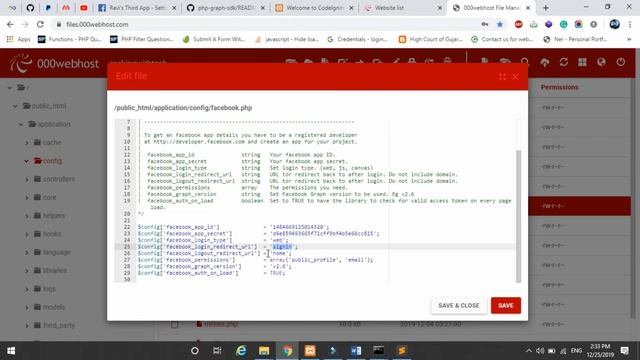This screenshot has height=360, width=640.
Task: Open Chrome three-dot menu
Action: 629,24
